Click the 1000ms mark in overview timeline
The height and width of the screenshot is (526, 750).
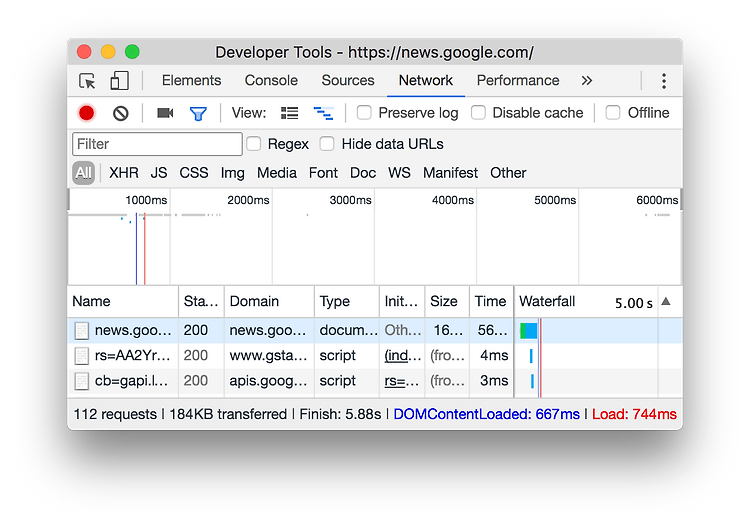pyautogui.click(x=146, y=200)
